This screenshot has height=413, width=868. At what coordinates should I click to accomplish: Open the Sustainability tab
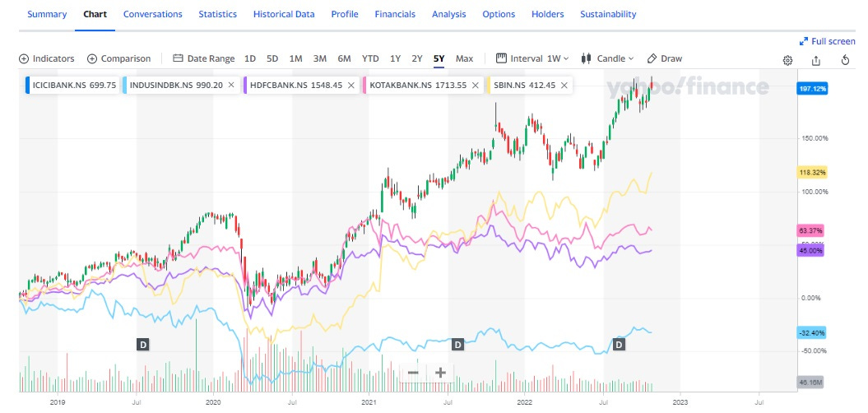(608, 14)
